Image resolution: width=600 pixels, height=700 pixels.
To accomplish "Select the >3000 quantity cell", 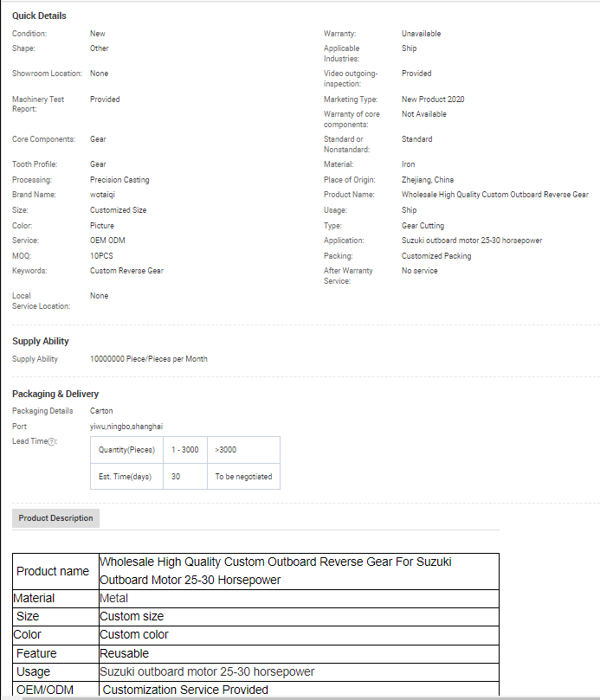I will (225, 450).
